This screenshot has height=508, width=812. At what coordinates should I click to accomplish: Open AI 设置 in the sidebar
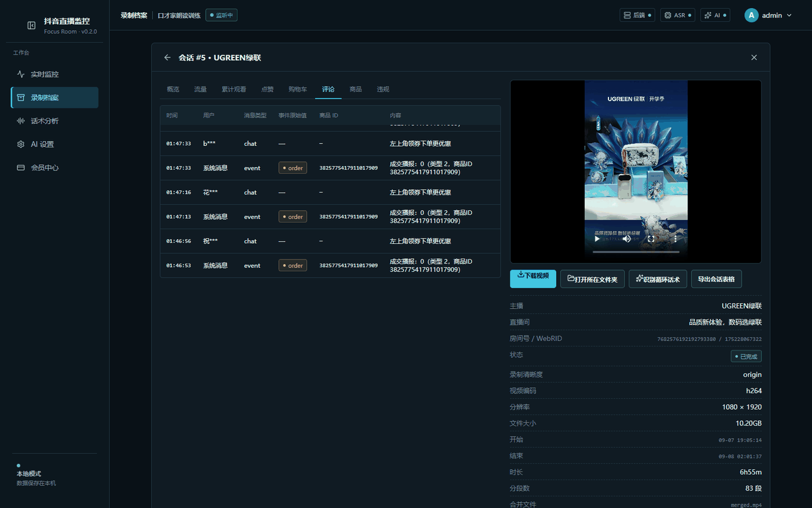pyautogui.click(x=55, y=144)
